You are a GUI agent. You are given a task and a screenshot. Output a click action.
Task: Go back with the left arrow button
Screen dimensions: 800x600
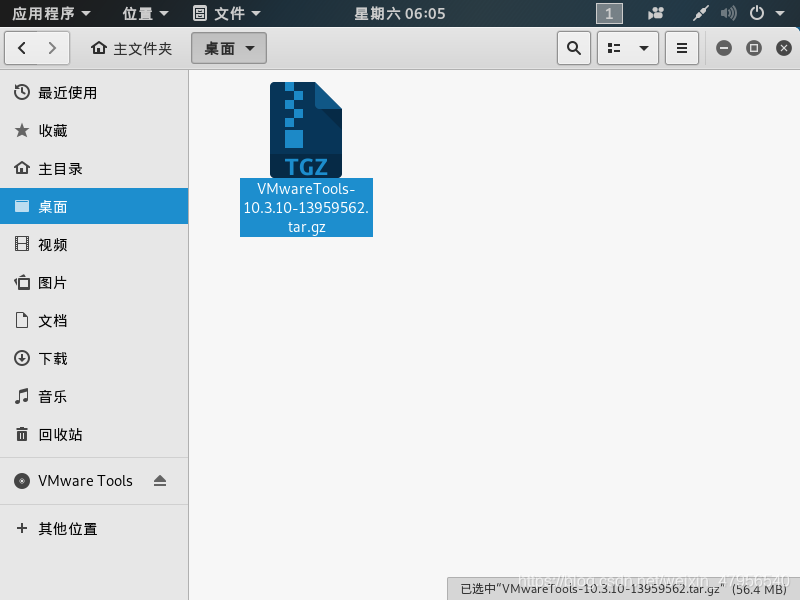pos(21,48)
